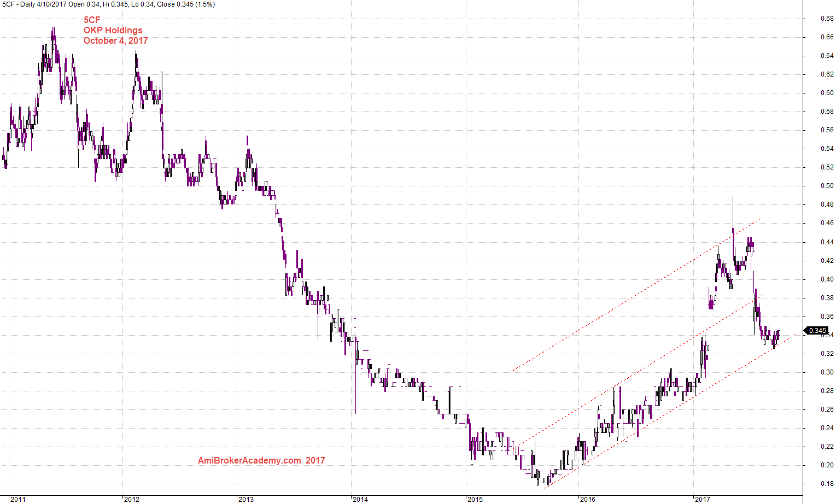The width and height of the screenshot is (836, 504).
Task: Click the 0.46 price axis label
Action: point(827,223)
